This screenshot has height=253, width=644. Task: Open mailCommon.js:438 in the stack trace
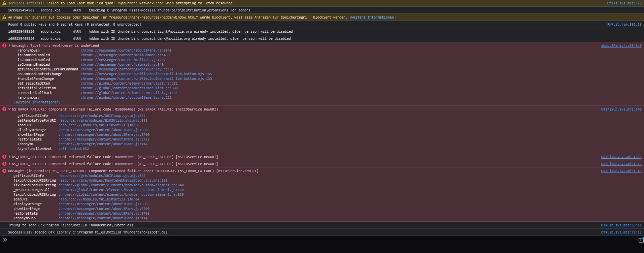125,55
